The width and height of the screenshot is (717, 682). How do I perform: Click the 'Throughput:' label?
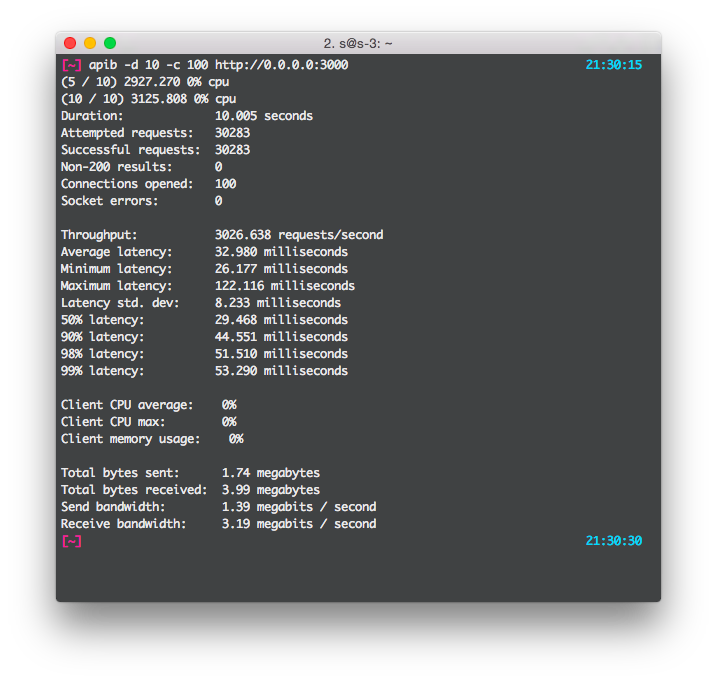(99, 235)
